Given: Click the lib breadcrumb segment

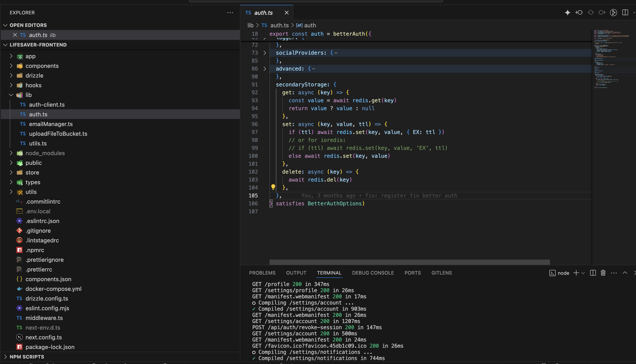Looking at the screenshot, I should point(251,25).
